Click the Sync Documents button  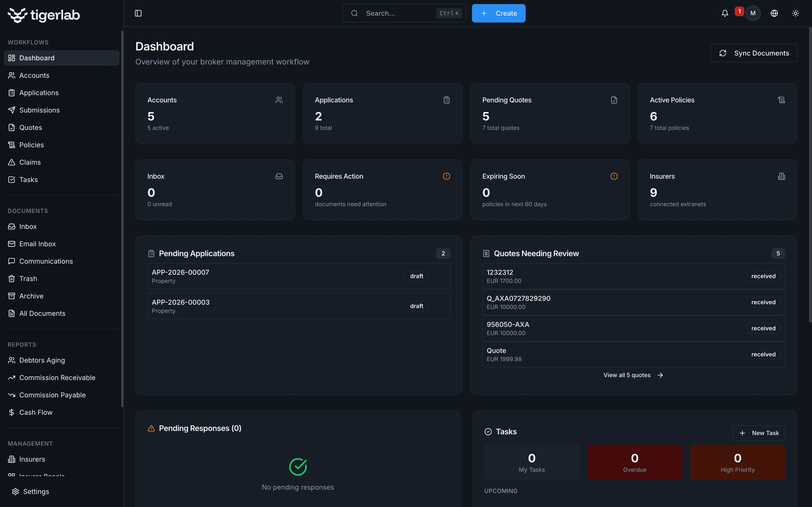pyautogui.click(x=754, y=53)
